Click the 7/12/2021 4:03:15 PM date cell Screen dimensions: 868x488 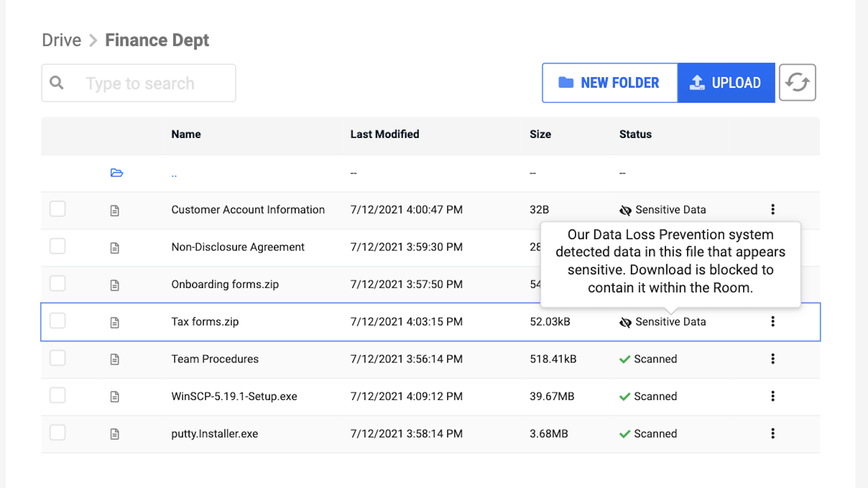406,322
